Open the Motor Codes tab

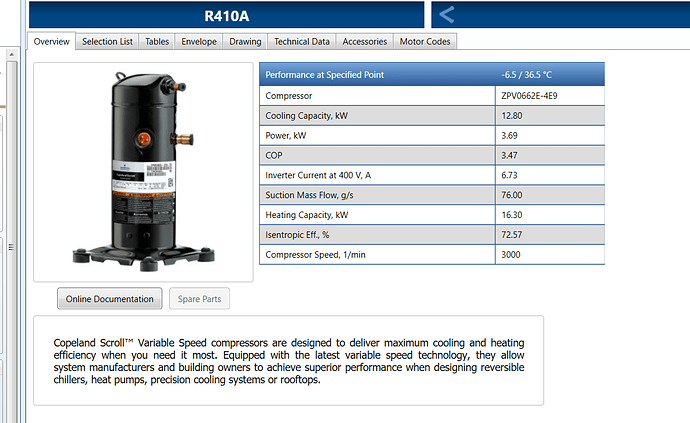[x=426, y=41]
